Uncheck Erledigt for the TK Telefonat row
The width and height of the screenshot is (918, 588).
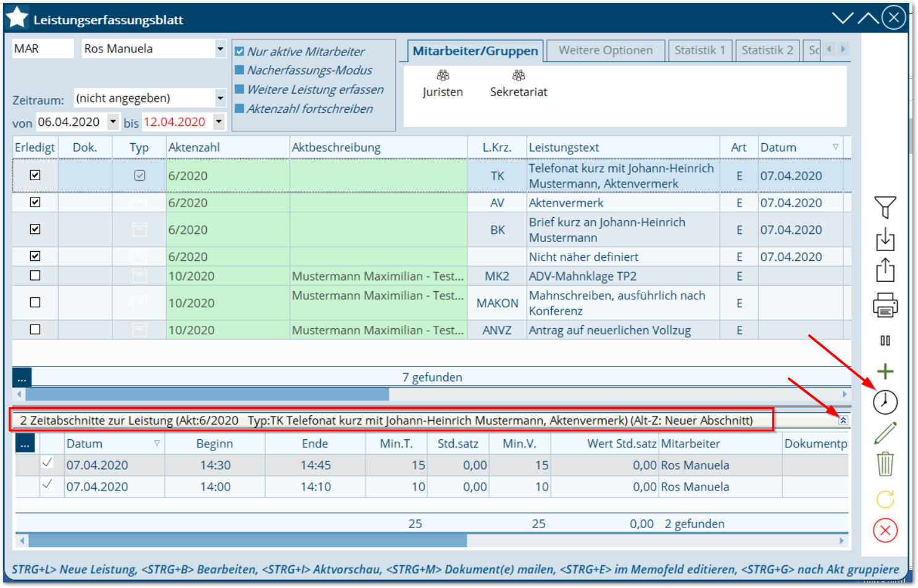[x=35, y=175]
